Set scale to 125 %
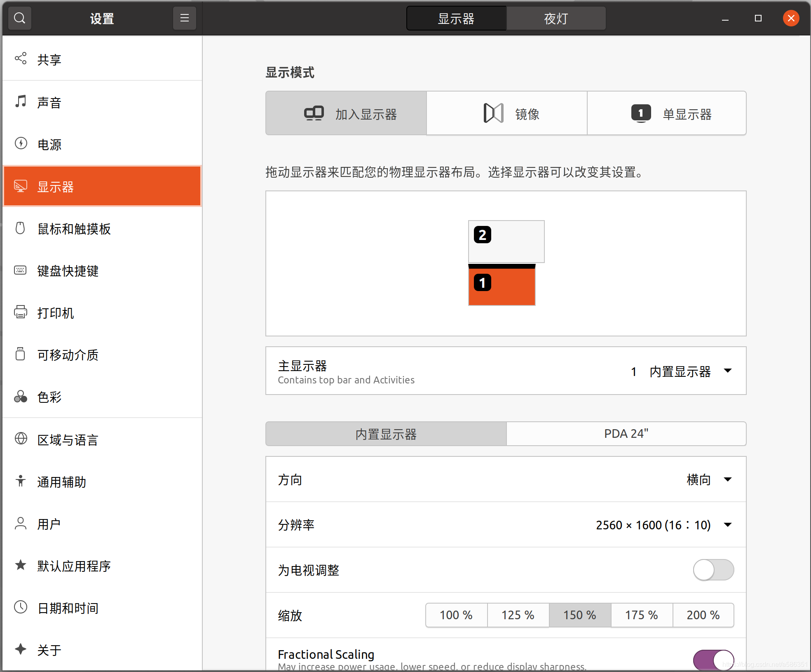Viewport: 811px width, 672px height. [x=518, y=615]
